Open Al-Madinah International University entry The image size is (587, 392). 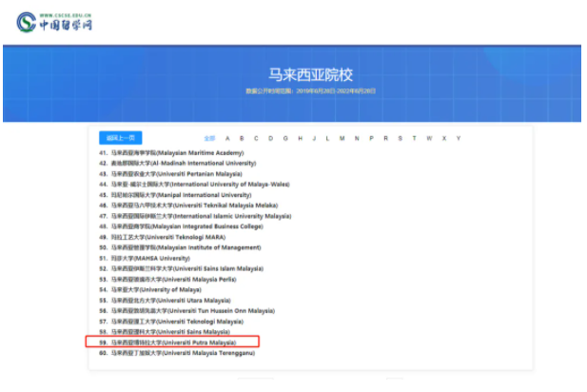[178, 164]
